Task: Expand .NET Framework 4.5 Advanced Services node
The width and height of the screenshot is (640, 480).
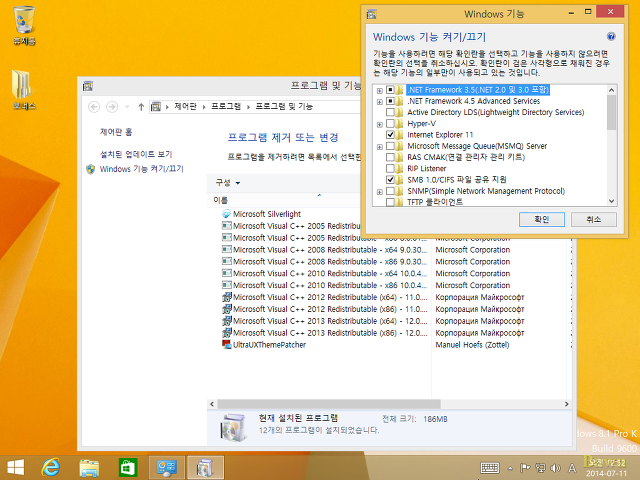Action: (380, 102)
